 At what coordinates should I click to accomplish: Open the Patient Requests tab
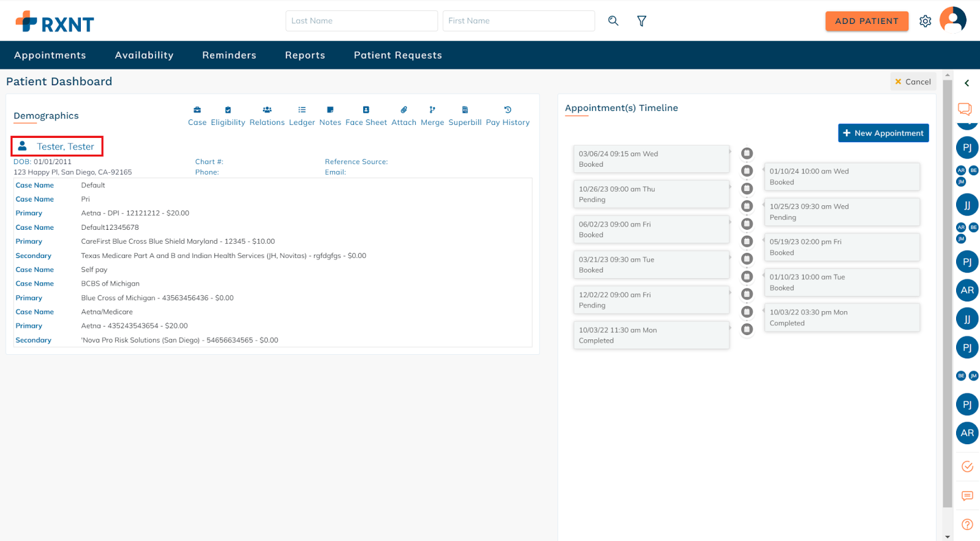[398, 55]
